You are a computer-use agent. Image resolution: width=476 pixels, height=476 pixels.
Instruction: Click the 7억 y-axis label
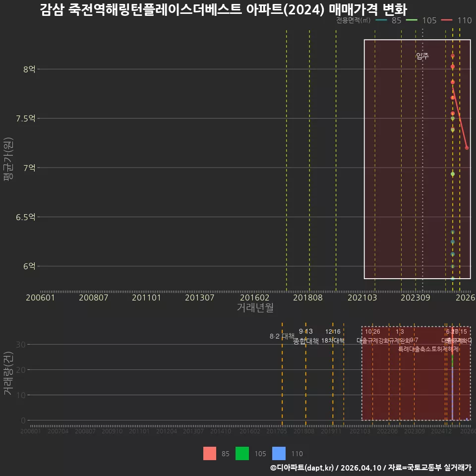click(x=29, y=168)
